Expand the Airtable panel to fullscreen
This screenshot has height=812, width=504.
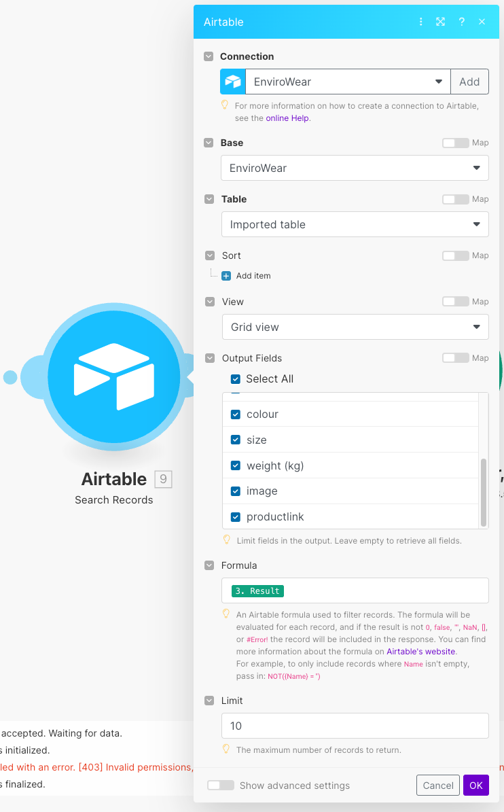[440, 22]
